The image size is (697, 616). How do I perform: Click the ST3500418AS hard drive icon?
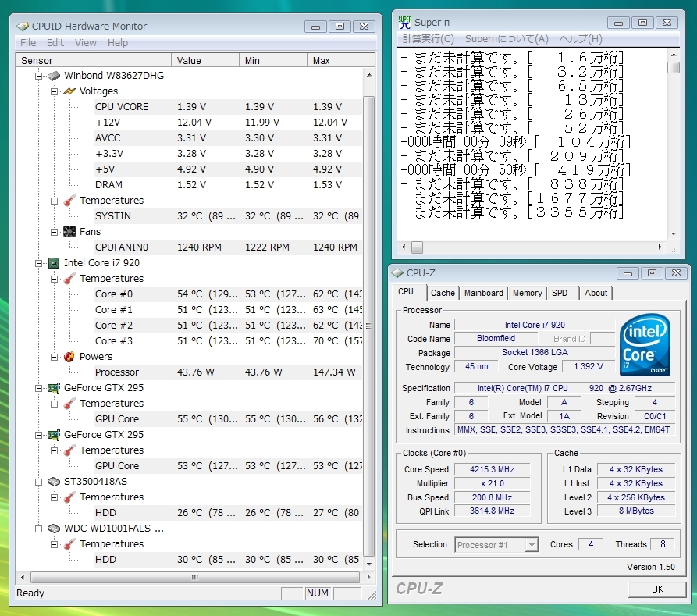click(x=54, y=482)
